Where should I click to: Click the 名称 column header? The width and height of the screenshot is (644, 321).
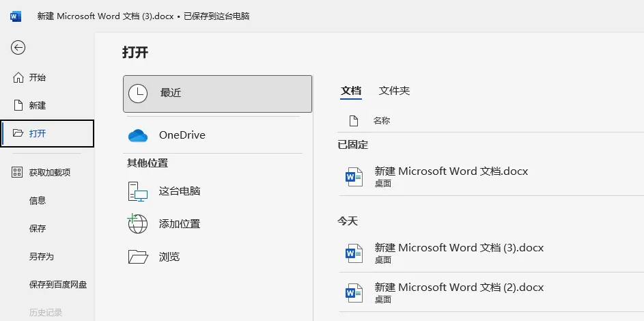coord(382,121)
